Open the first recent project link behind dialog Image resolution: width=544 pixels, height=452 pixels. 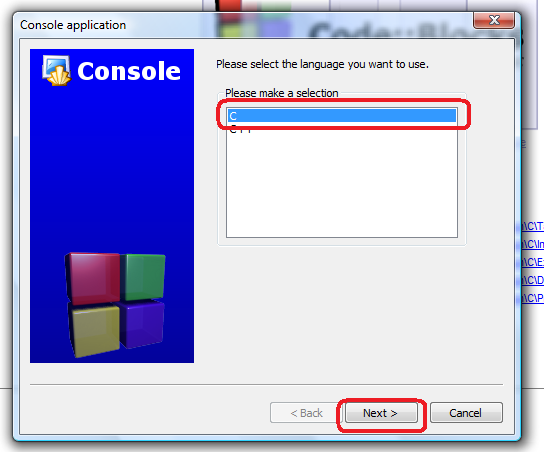(532, 226)
